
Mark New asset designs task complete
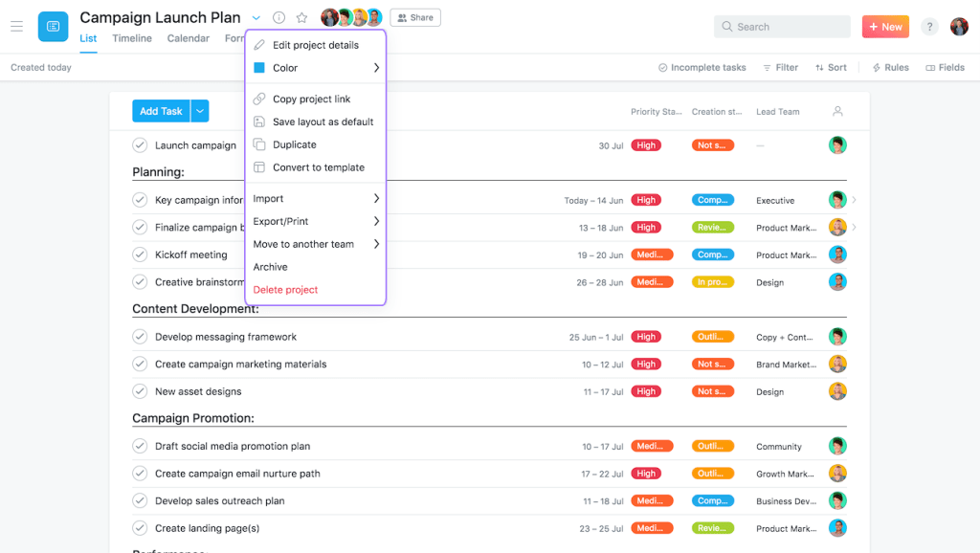tap(140, 391)
